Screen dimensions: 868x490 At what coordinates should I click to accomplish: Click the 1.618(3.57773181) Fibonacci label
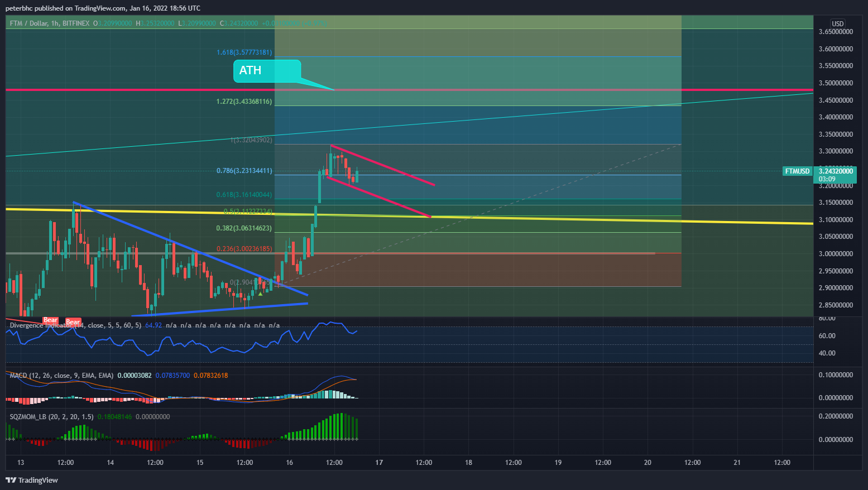[x=244, y=52]
